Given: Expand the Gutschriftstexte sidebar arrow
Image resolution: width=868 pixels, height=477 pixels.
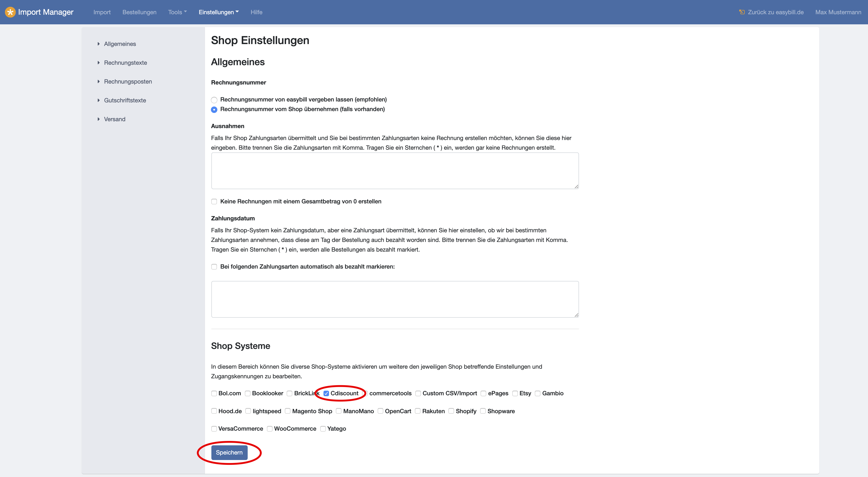Looking at the screenshot, I should click(x=98, y=100).
